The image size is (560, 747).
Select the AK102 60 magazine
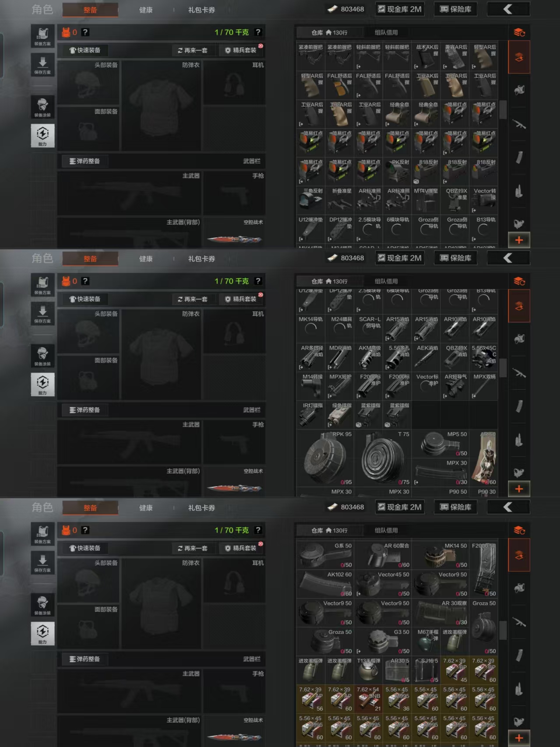pyautogui.click(x=325, y=584)
